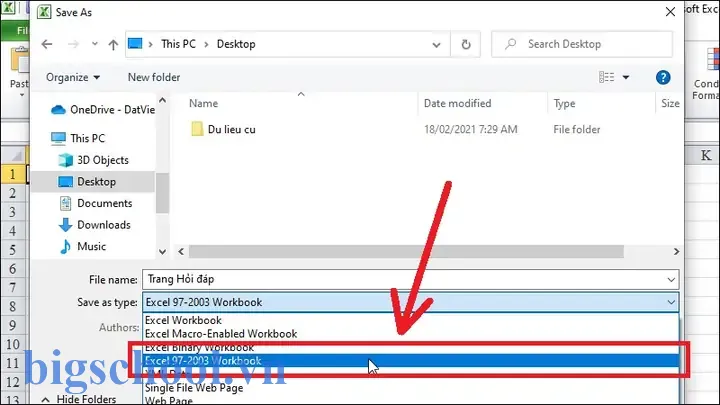
Task: Sort files by Size column
Action: point(670,103)
